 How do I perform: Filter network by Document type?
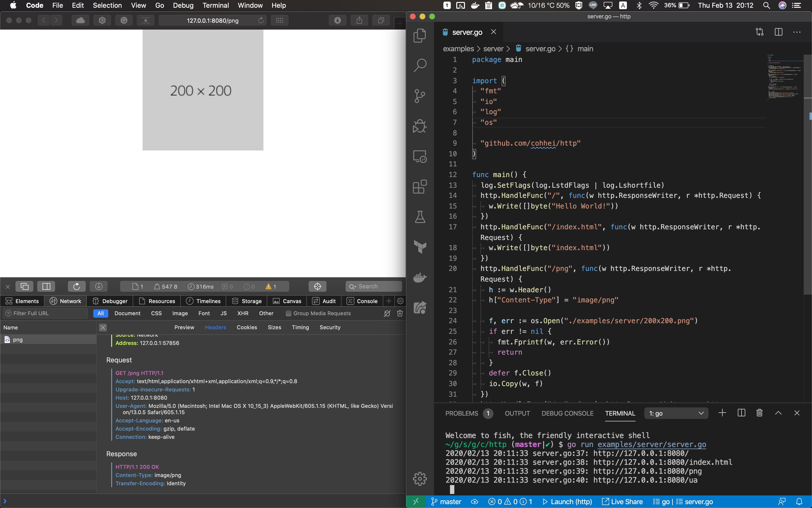128,313
